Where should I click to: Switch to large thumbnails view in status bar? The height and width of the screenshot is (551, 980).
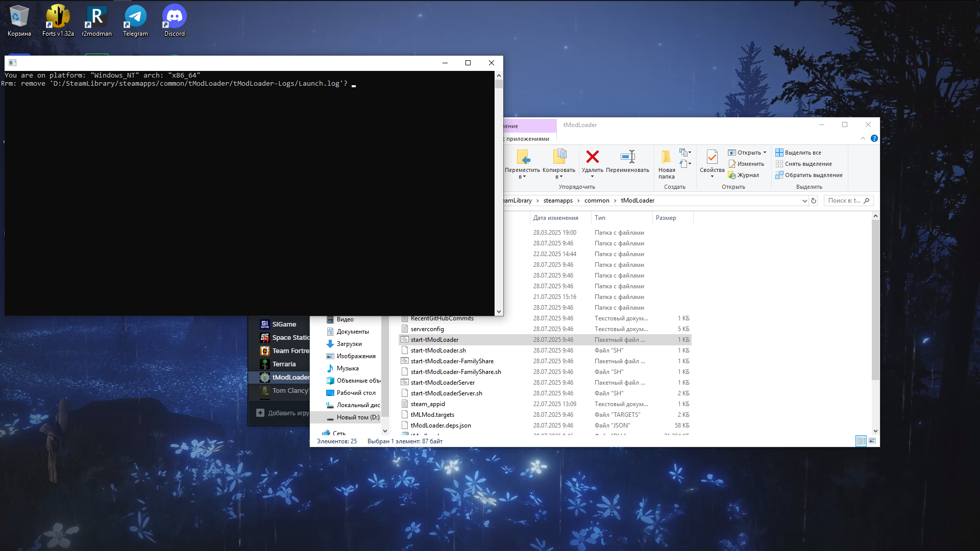pos(872,441)
